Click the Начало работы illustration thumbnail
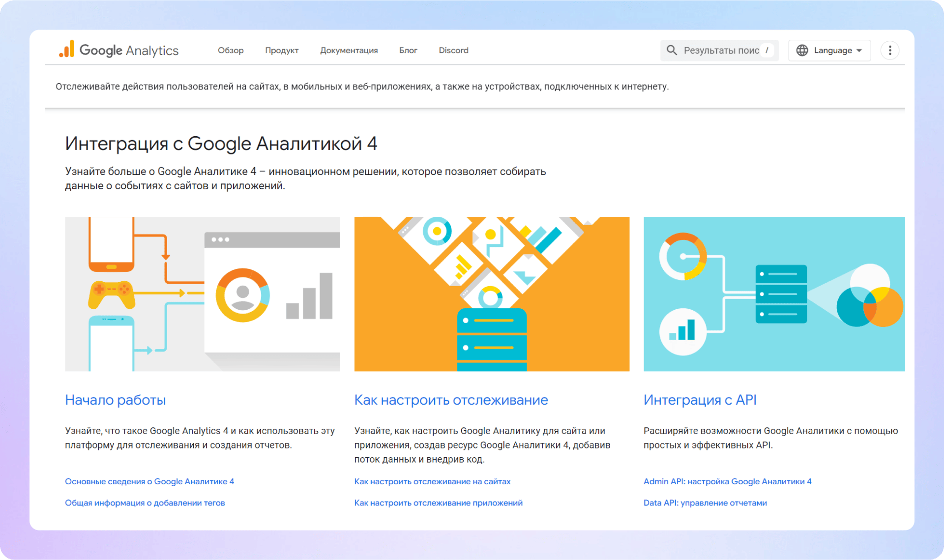This screenshot has width=944, height=560. pyautogui.click(x=202, y=294)
